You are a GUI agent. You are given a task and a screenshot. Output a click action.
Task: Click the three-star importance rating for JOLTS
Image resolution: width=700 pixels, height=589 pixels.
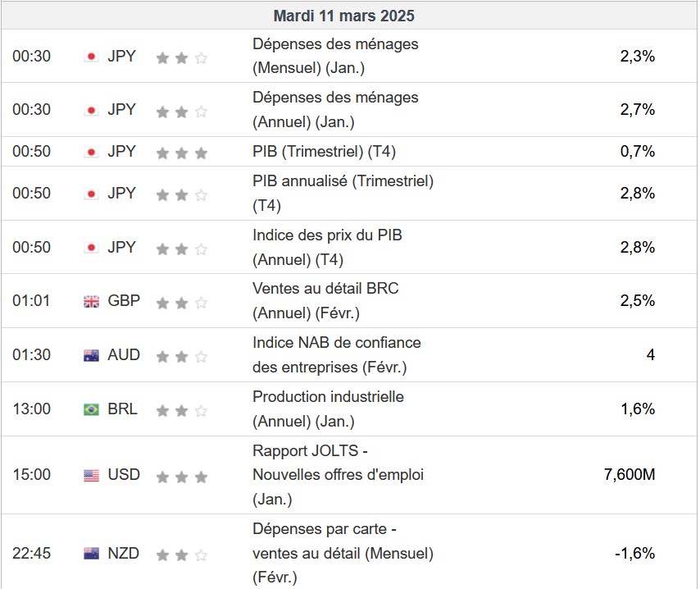[x=181, y=476]
